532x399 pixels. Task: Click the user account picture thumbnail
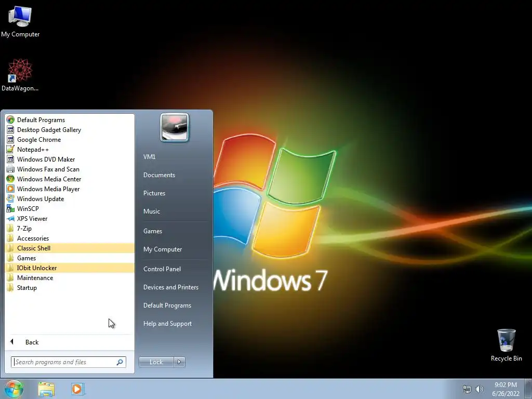coord(175,127)
